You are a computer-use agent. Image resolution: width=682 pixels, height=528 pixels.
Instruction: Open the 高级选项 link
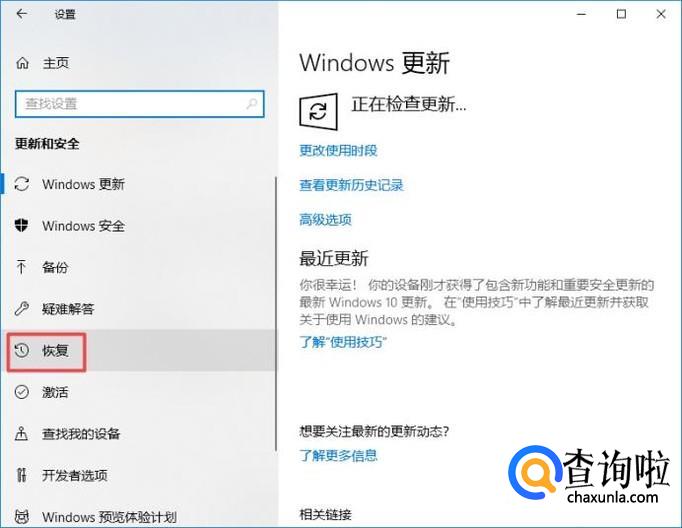pyautogui.click(x=325, y=220)
